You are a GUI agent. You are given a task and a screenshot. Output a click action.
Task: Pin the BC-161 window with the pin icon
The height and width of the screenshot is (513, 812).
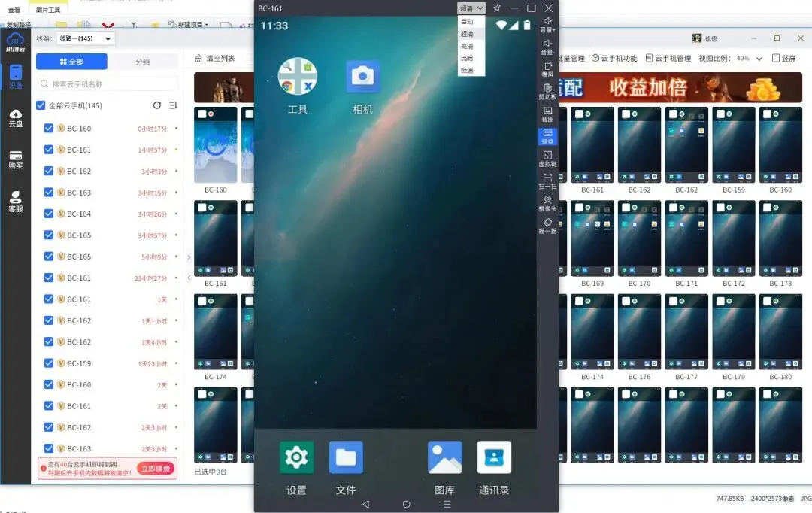pyautogui.click(x=497, y=8)
